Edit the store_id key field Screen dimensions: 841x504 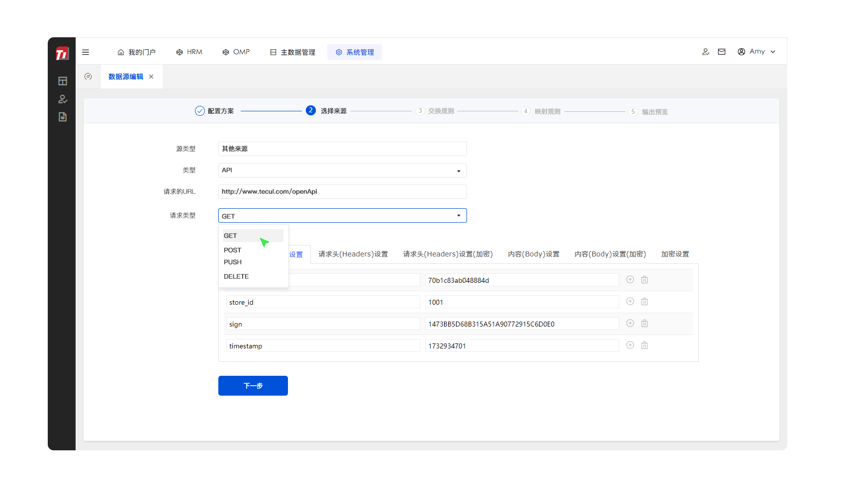pos(323,302)
